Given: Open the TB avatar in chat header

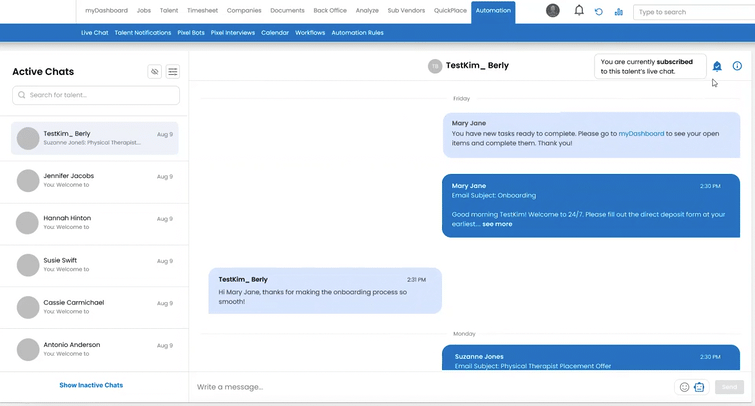Looking at the screenshot, I should click(x=435, y=66).
